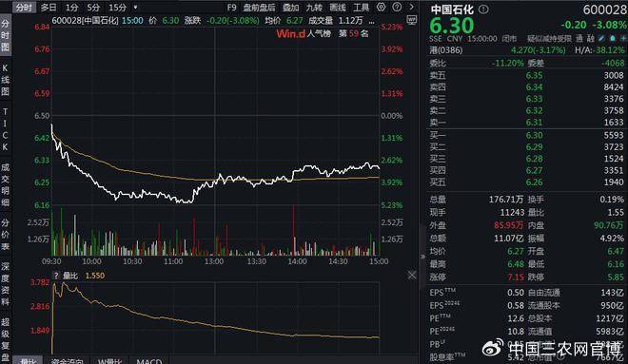Click the plus add-to-watchlist icon
Screen dimensions: 628x364
(x=623, y=38)
